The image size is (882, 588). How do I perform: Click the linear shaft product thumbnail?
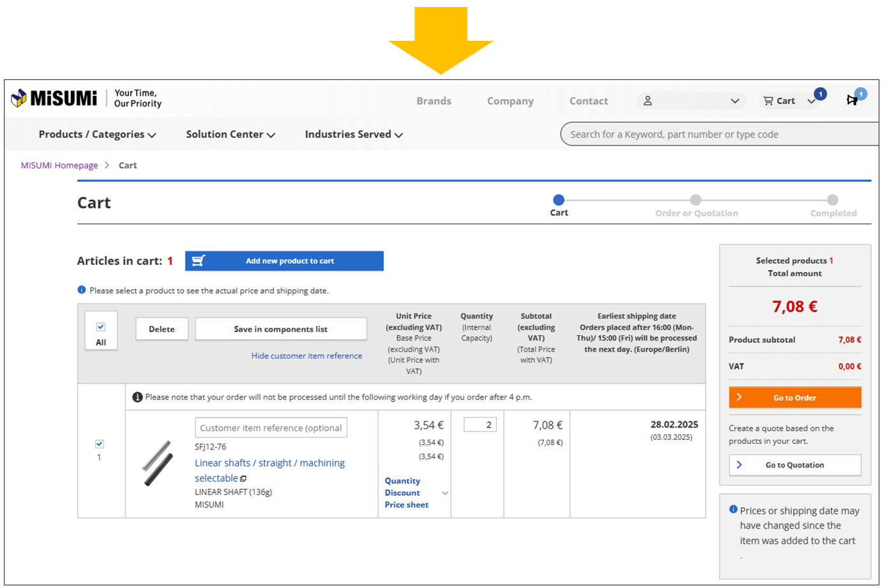point(158,463)
